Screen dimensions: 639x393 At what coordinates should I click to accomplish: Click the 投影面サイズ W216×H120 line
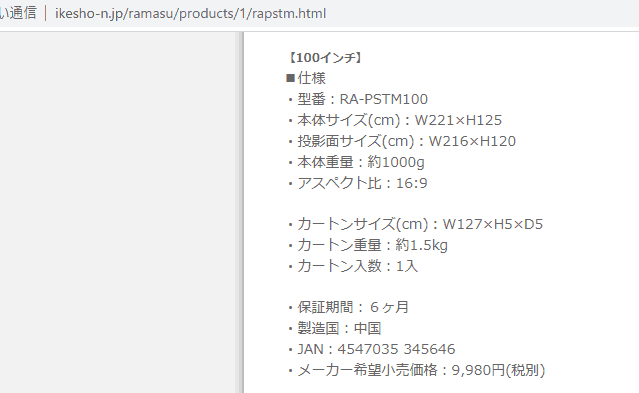402,141
